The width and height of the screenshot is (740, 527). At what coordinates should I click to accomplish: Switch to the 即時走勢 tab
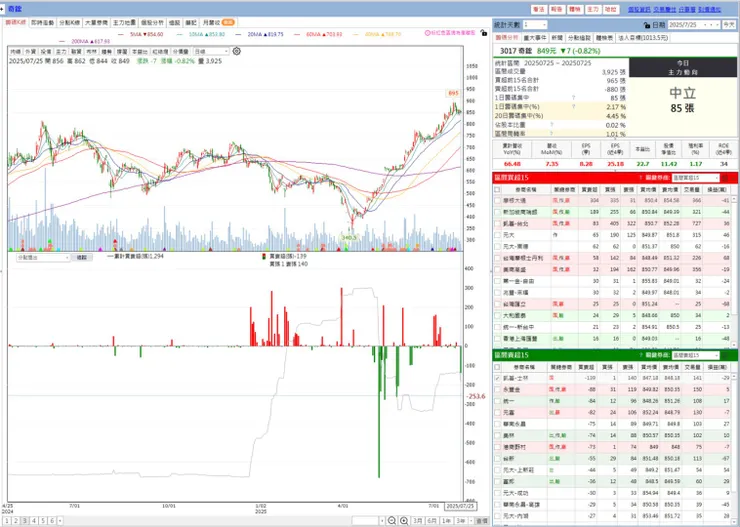[43, 22]
